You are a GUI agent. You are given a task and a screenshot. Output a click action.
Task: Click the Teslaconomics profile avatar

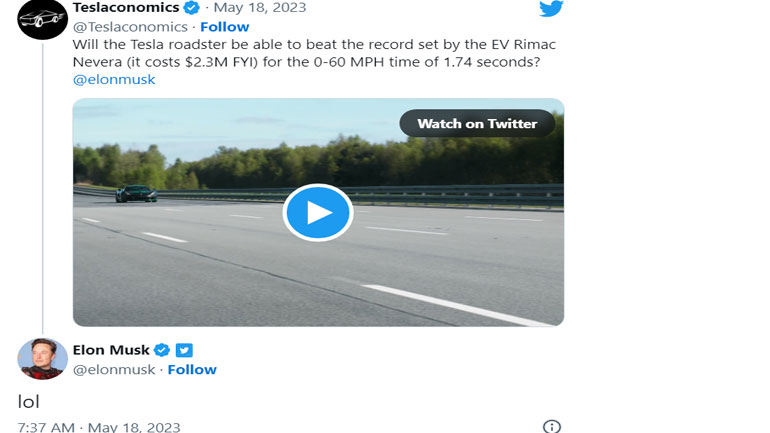[42, 17]
